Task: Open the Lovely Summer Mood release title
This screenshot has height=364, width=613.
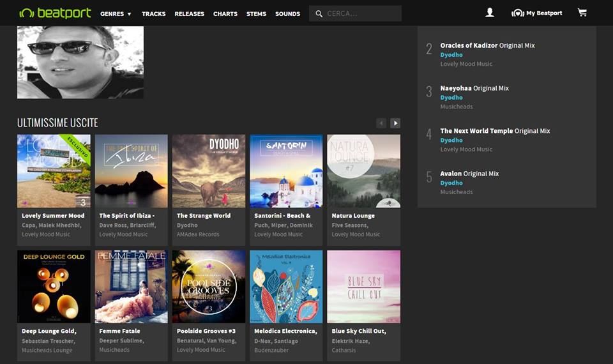Action: pos(53,215)
